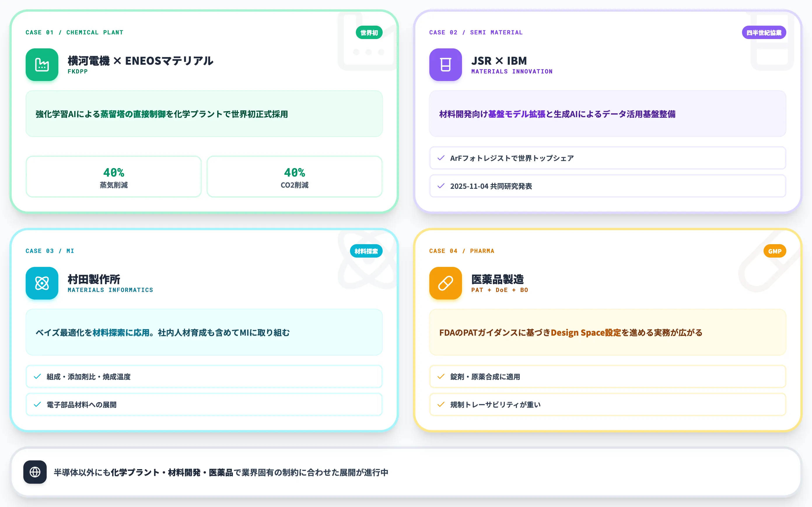Click the checkmark beside 電子部品材料への展開
Image resolution: width=812 pixels, height=507 pixels.
[38, 404]
